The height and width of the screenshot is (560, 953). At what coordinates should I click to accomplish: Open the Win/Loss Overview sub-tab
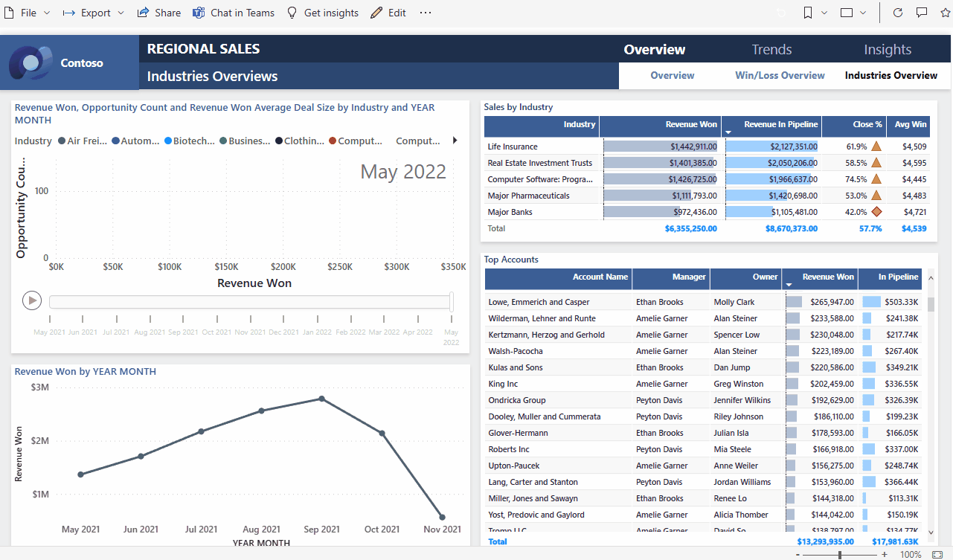[780, 75]
